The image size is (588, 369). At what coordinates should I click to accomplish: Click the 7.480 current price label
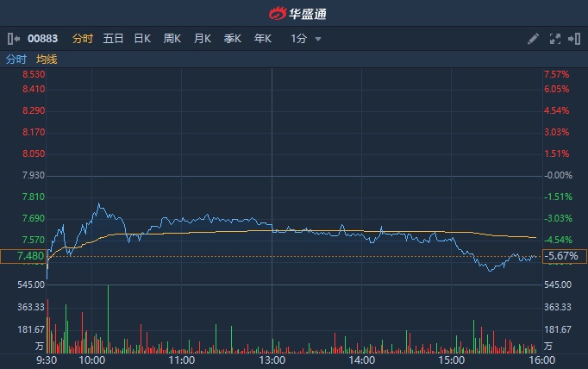(x=23, y=256)
